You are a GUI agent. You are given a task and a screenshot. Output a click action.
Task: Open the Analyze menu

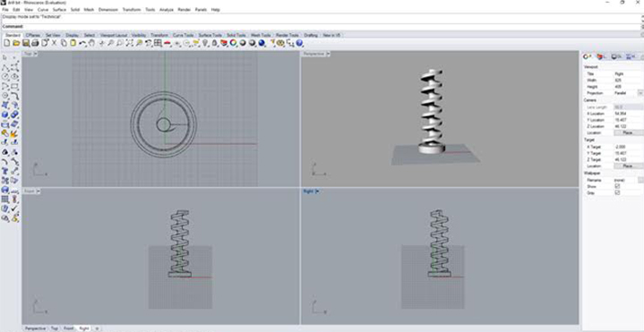[167, 10]
